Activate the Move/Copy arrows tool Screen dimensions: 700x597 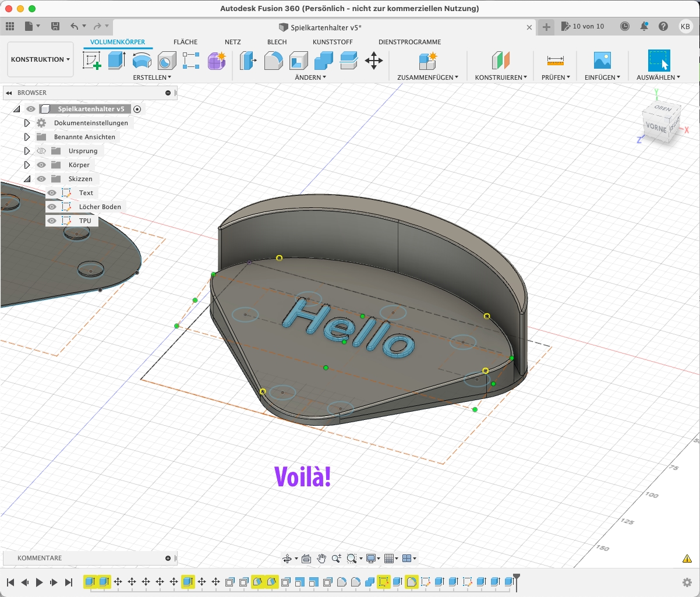(374, 61)
